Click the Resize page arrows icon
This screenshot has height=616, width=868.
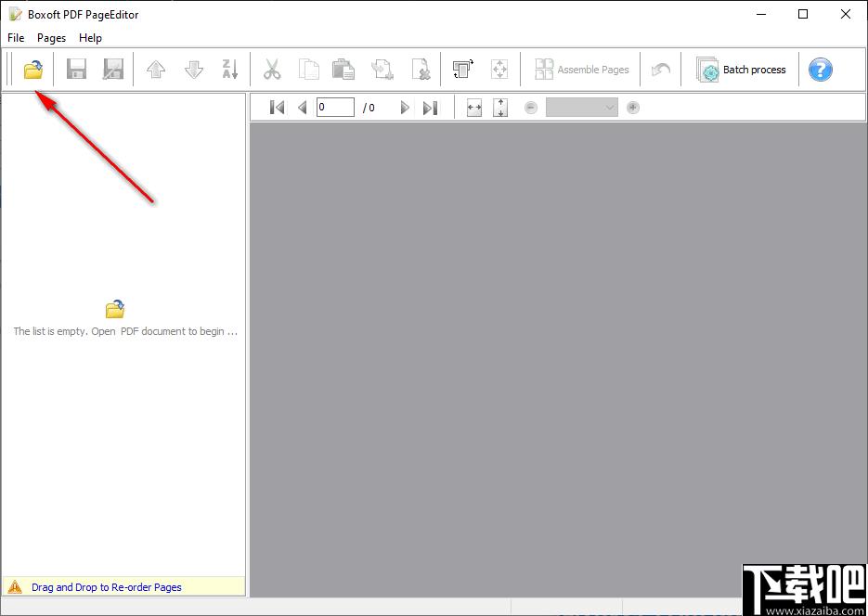coord(499,70)
